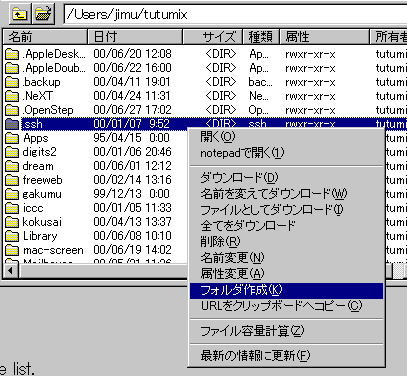Select ダウンロード(D) menu entry
The width and height of the screenshot is (407, 376).
point(286,178)
